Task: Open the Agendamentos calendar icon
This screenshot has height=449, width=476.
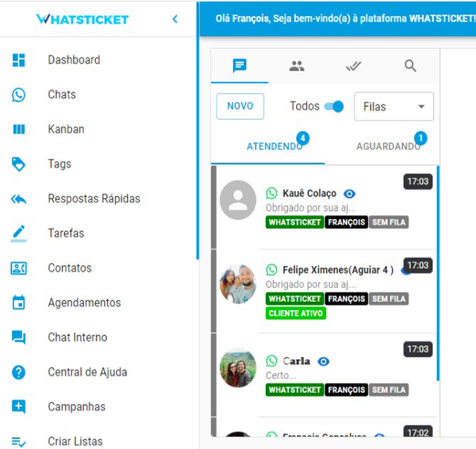Action: click(x=19, y=303)
